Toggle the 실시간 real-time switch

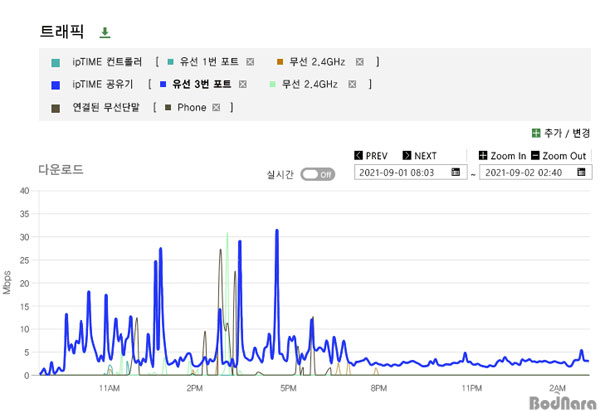(x=318, y=175)
